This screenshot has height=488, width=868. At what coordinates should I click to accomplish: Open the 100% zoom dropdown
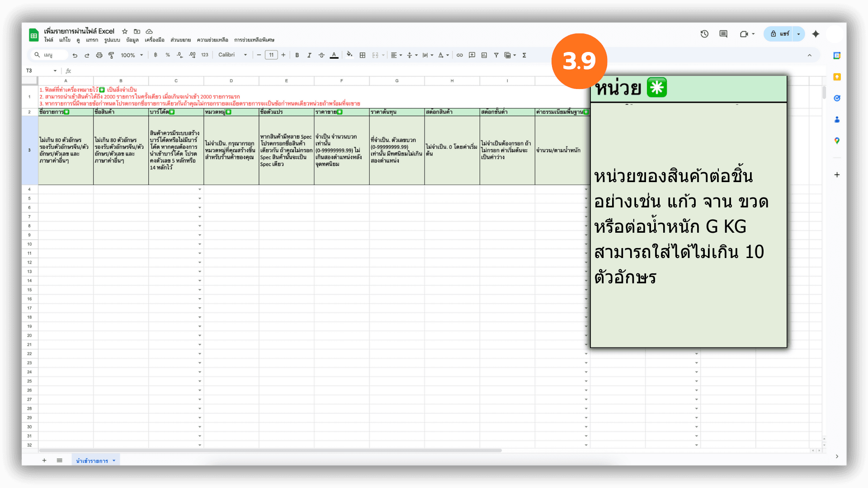pyautogui.click(x=132, y=55)
